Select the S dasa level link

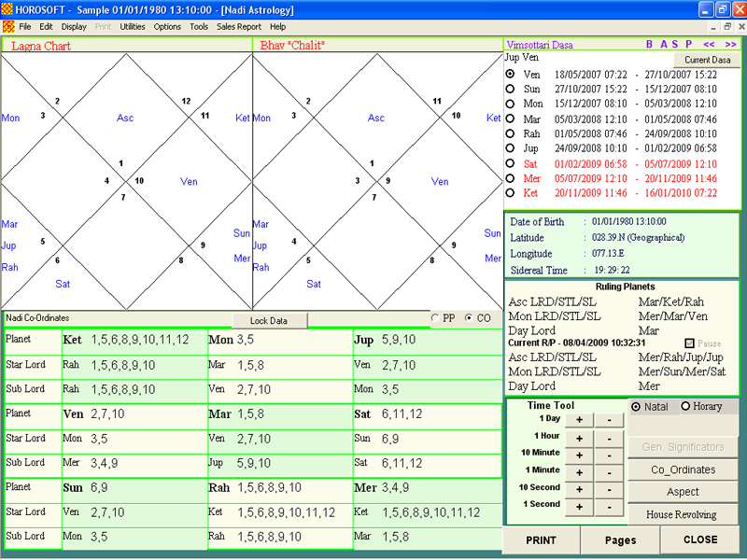674,44
